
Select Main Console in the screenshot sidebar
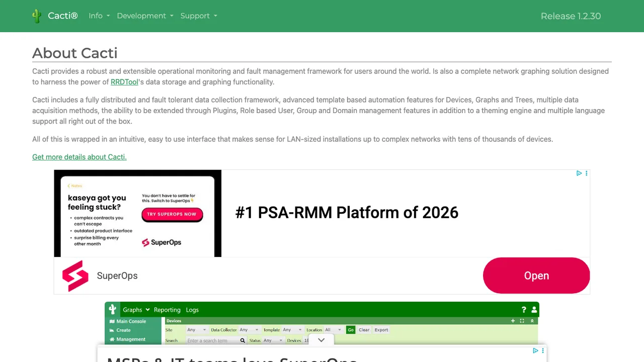128,321
